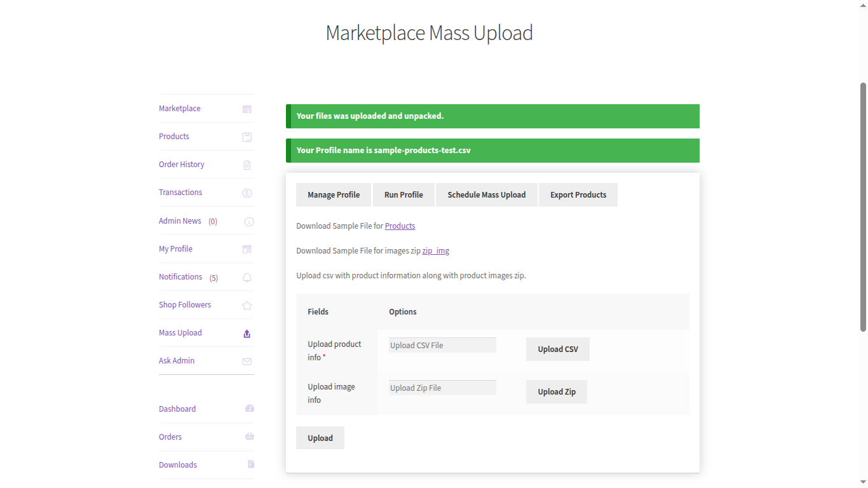Download the sample Products file
The image size is (868, 488).
pos(400,226)
